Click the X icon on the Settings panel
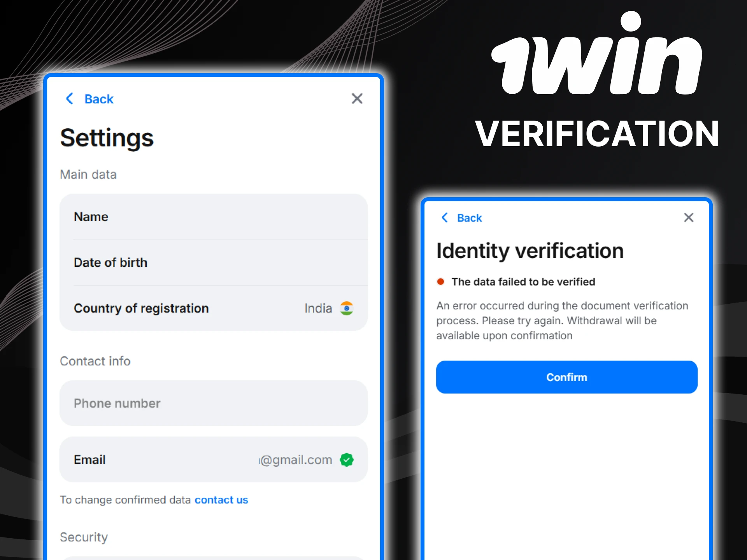 point(357,99)
